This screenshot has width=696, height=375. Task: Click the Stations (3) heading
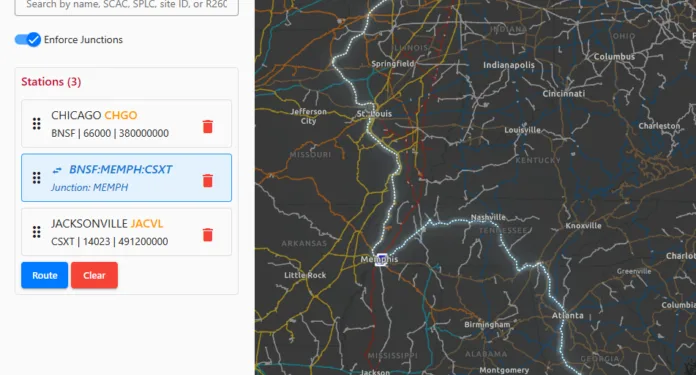click(51, 82)
